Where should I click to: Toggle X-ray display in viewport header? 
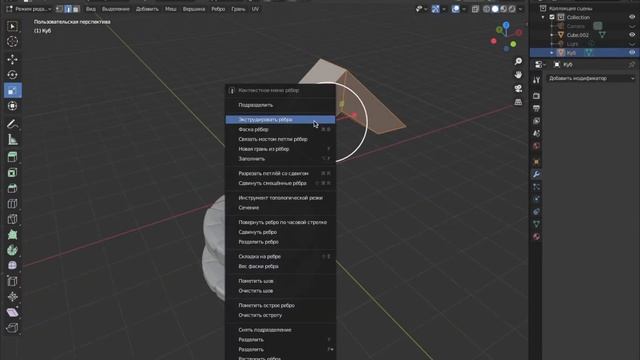476,9
